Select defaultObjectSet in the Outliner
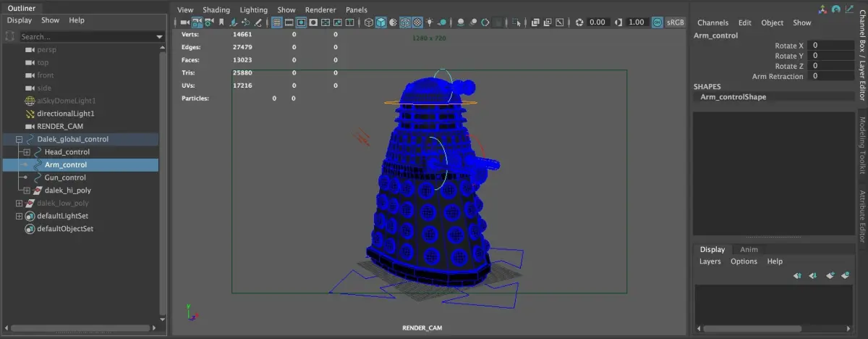This screenshot has height=339, width=868. [x=65, y=229]
